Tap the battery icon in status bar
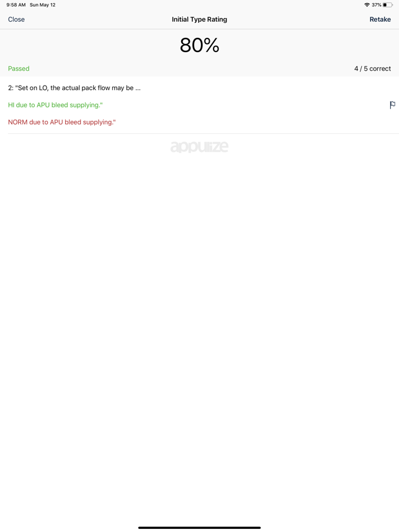This screenshot has height=532, width=399. [x=388, y=5]
